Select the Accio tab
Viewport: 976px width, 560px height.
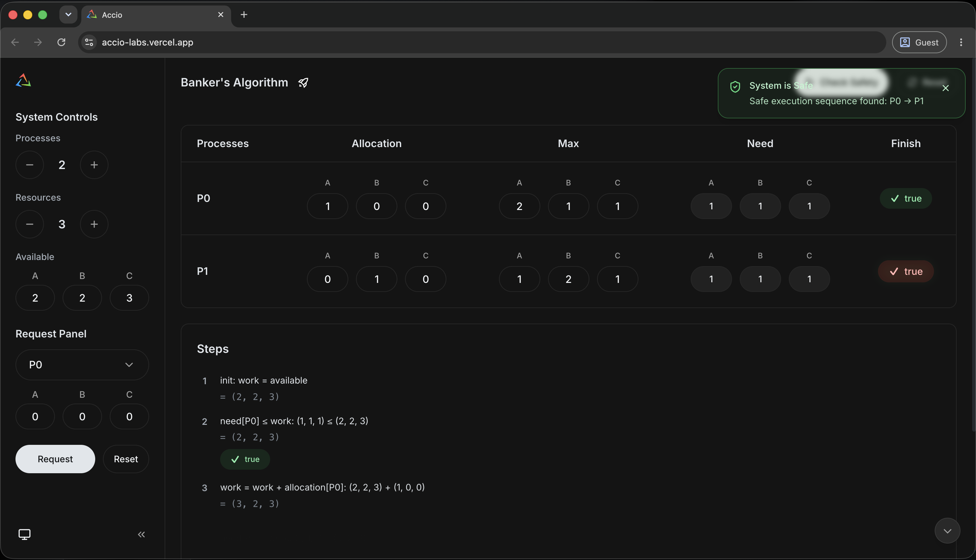(x=156, y=15)
